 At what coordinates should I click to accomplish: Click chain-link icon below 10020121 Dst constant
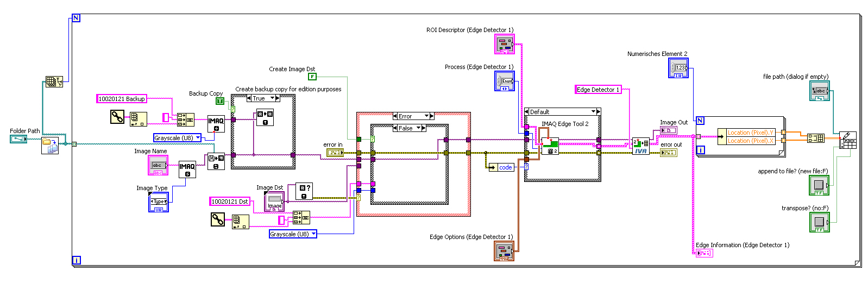(x=218, y=219)
